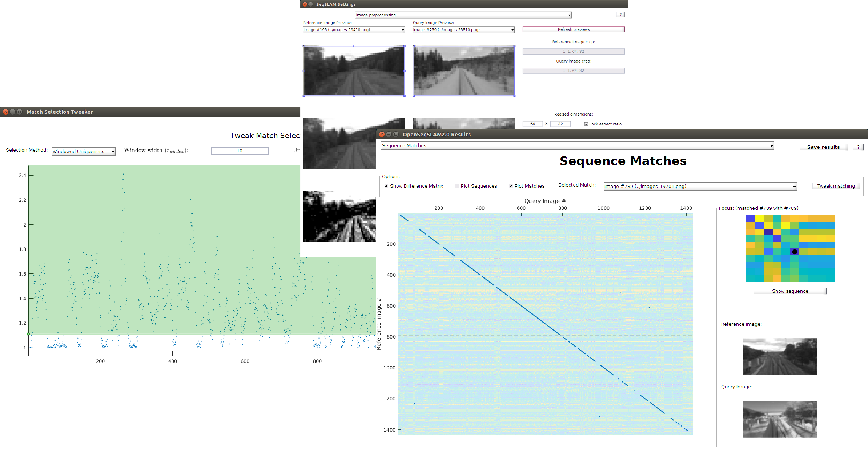
Task: Toggle Lock aspect ratio checkbox
Action: [x=586, y=124]
